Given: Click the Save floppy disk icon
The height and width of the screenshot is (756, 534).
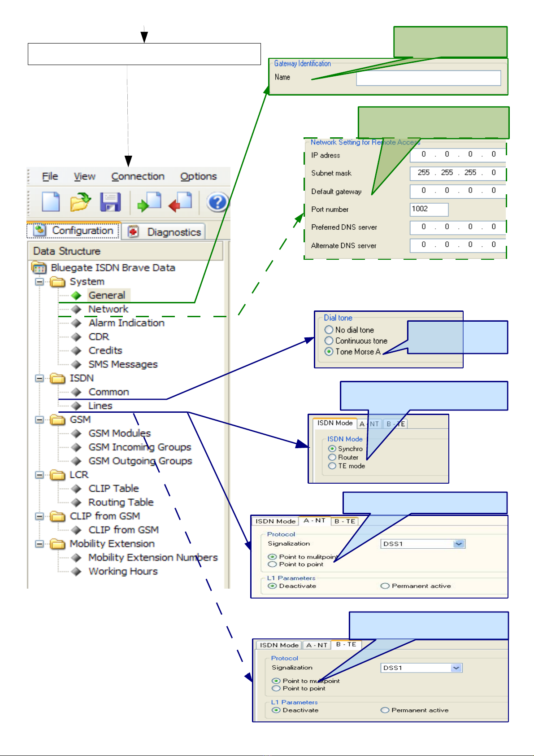Looking at the screenshot, I should point(110,202).
